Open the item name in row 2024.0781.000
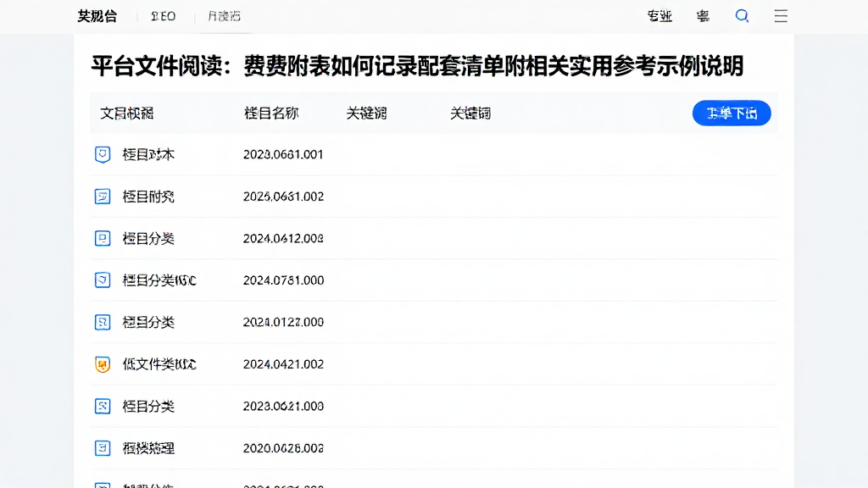 tap(159, 280)
